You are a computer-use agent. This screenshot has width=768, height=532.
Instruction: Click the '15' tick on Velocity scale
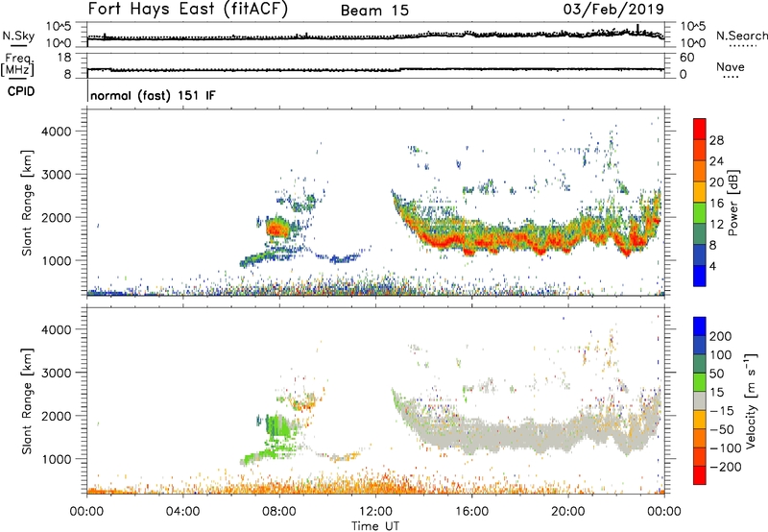point(716,393)
